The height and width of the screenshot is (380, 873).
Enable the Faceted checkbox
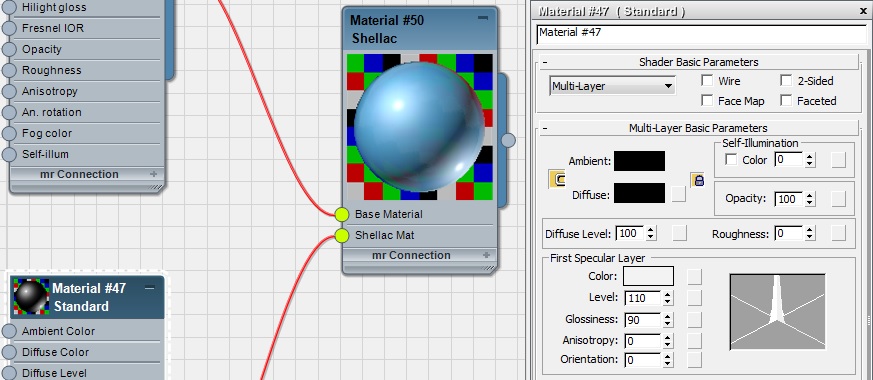(x=786, y=101)
